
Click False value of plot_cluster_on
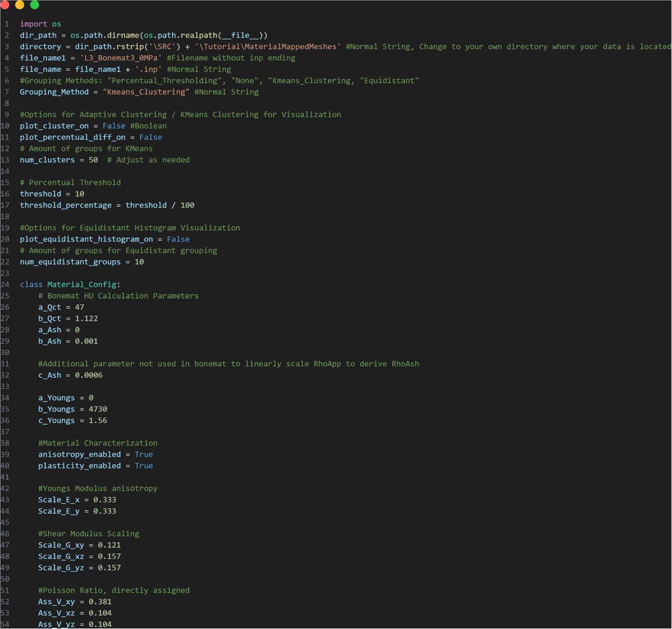114,126
